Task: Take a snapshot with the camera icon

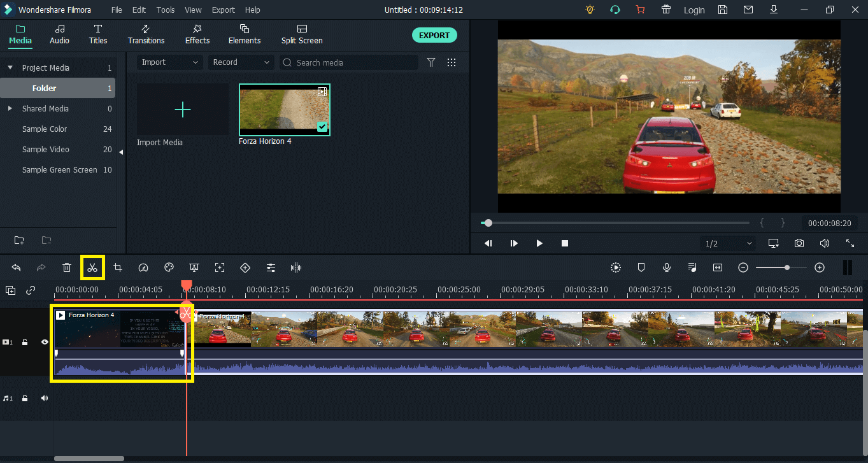Action: click(x=799, y=243)
